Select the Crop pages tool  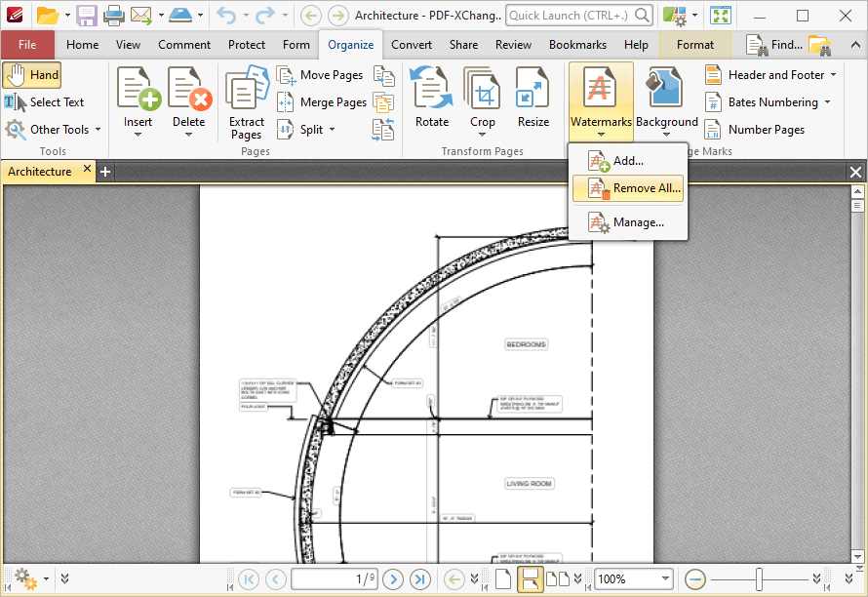[482, 99]
